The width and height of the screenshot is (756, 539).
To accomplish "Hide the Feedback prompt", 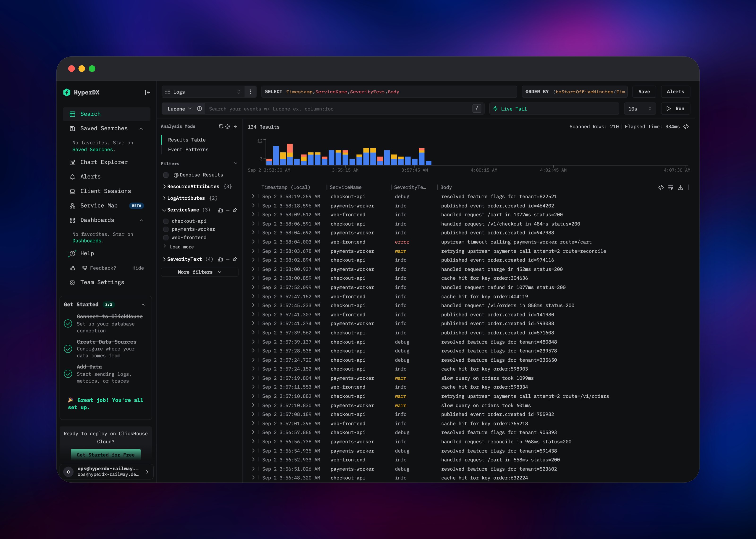I will (138, 268).
